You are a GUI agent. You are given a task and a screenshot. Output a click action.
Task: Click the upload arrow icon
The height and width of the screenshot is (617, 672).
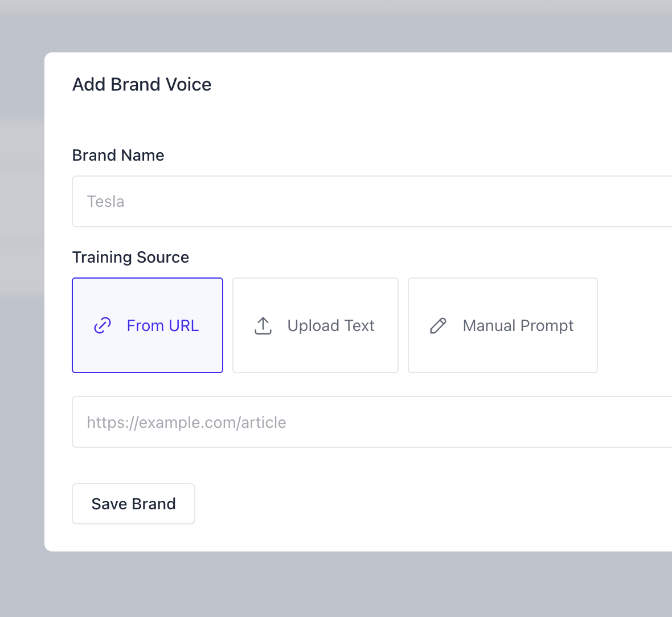(x=263, y=325)
